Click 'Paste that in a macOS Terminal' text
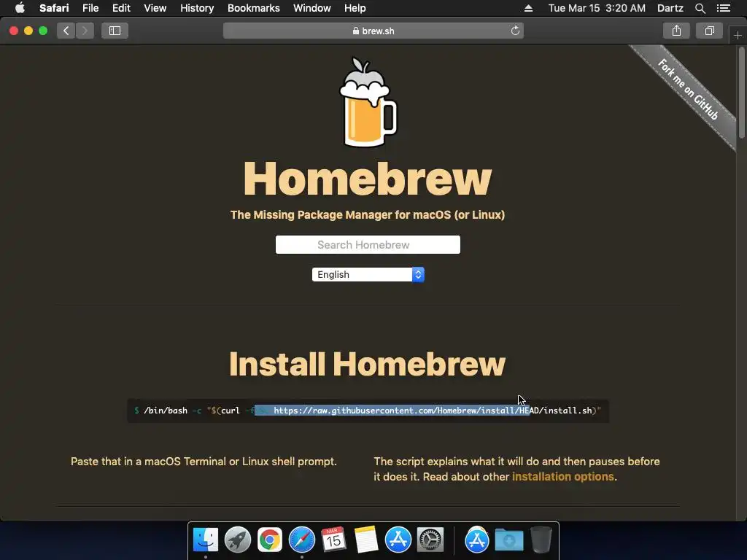This screenshot has height=560, width=747. 204,462
